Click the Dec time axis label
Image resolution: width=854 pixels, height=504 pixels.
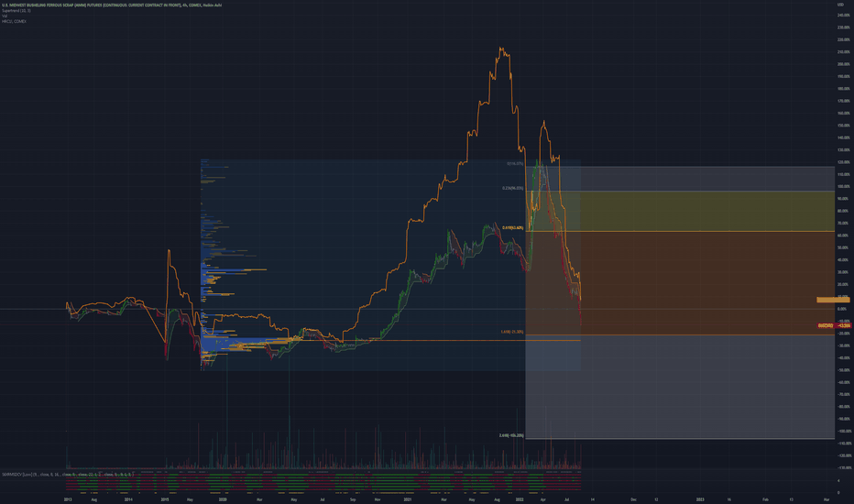click(x=633, y=499)
